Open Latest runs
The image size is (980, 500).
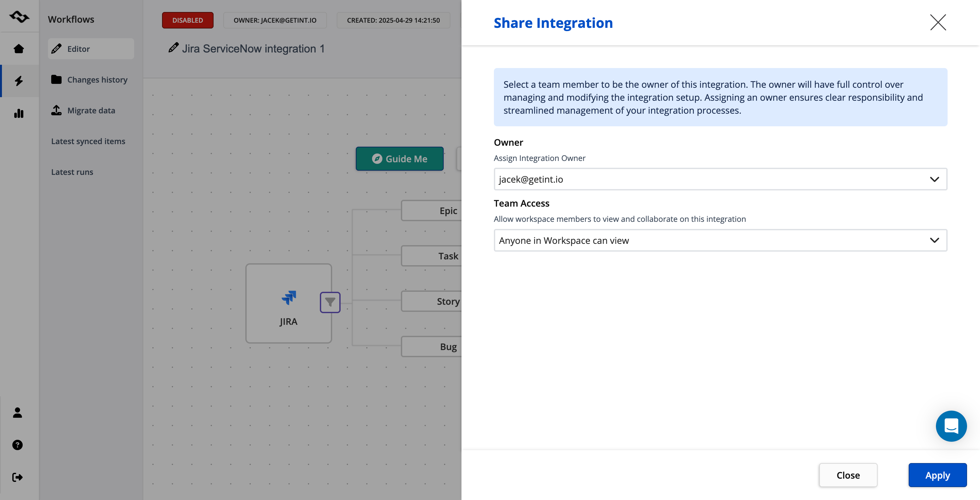click(72, 172)
